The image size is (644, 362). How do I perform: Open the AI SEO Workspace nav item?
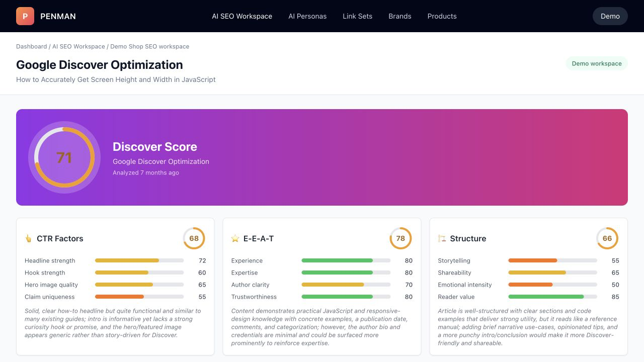click(242, 16)
